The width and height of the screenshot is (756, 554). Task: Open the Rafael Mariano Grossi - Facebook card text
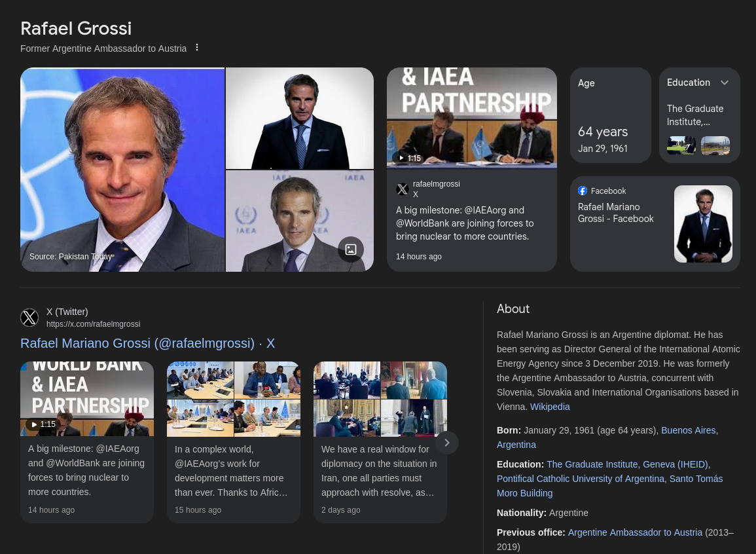click(x=615, y=213)
